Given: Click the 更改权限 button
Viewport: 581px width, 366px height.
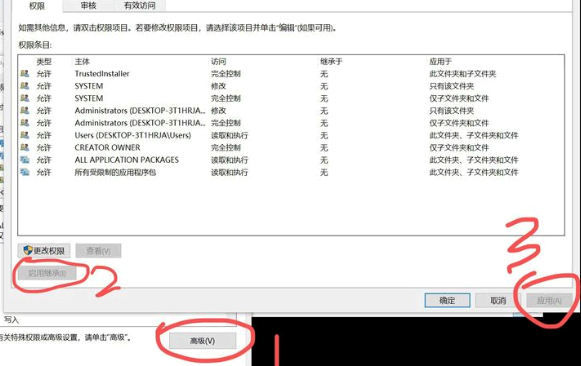Looking at the screenshot, I should [44, 251].
